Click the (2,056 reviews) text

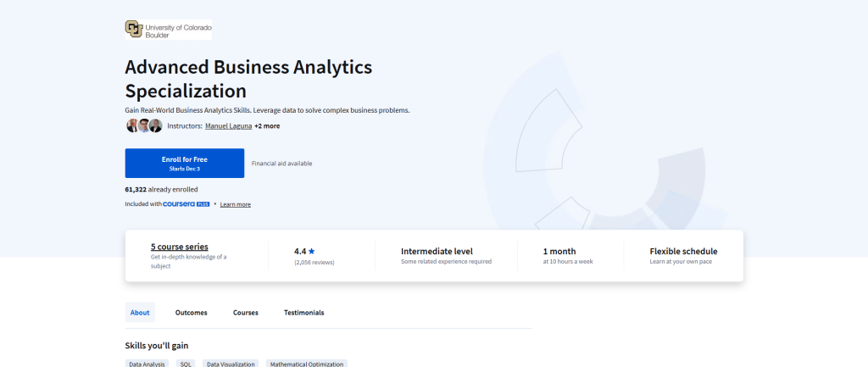click(x=314, y=263)
